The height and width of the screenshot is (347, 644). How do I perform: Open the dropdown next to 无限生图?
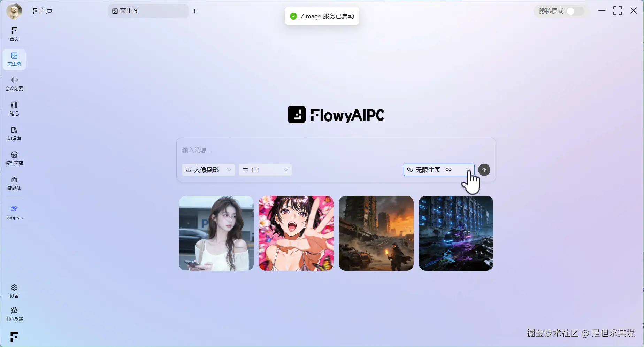click(468, 170)
